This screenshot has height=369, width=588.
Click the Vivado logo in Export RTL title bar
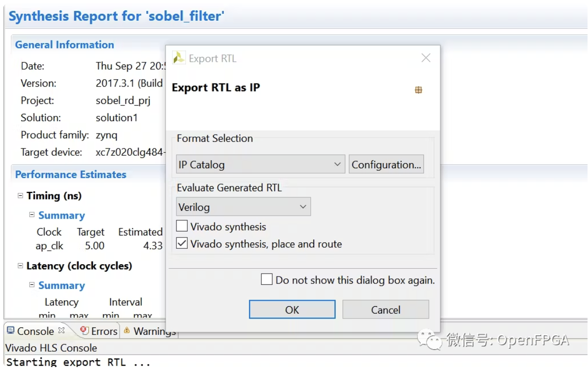click(178, 58)
